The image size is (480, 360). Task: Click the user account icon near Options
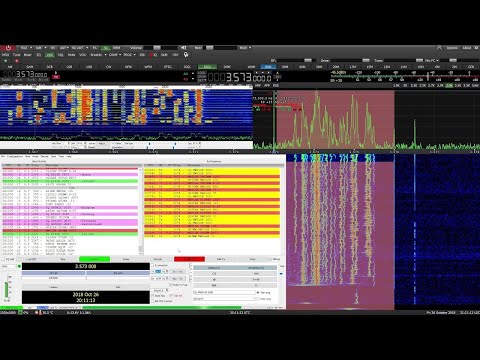439,48
